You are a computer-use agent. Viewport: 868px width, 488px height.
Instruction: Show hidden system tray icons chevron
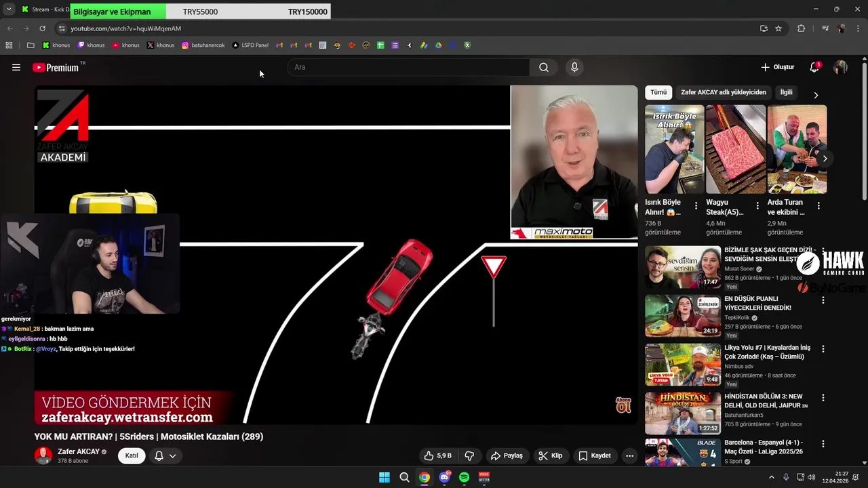(771, 477)
